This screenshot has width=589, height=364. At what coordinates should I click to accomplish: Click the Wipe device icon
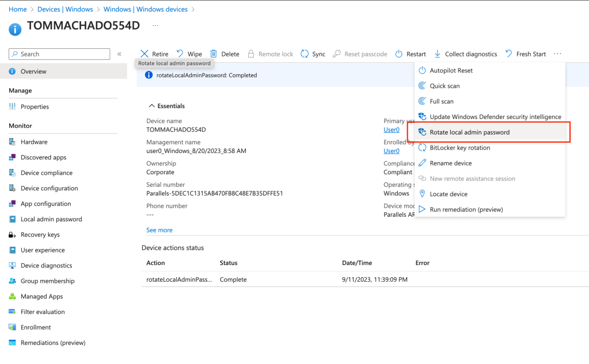[180, 54]
